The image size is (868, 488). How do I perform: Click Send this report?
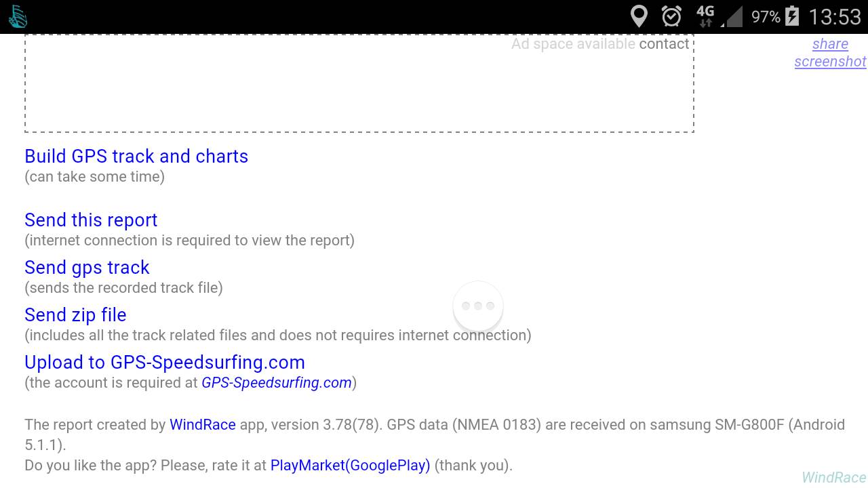click(91, 220)
